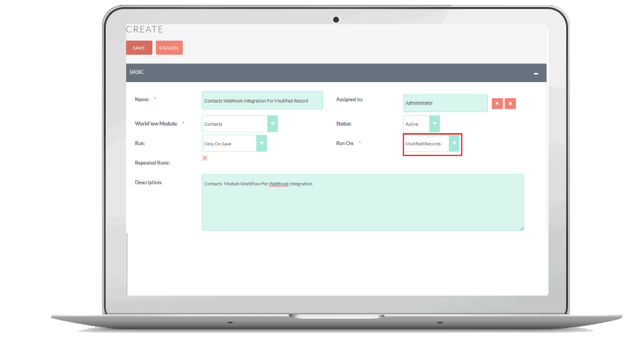This screenshot has height=338, width=644.
Task: Edit the Name input field
Action: (x=262, y=100)
